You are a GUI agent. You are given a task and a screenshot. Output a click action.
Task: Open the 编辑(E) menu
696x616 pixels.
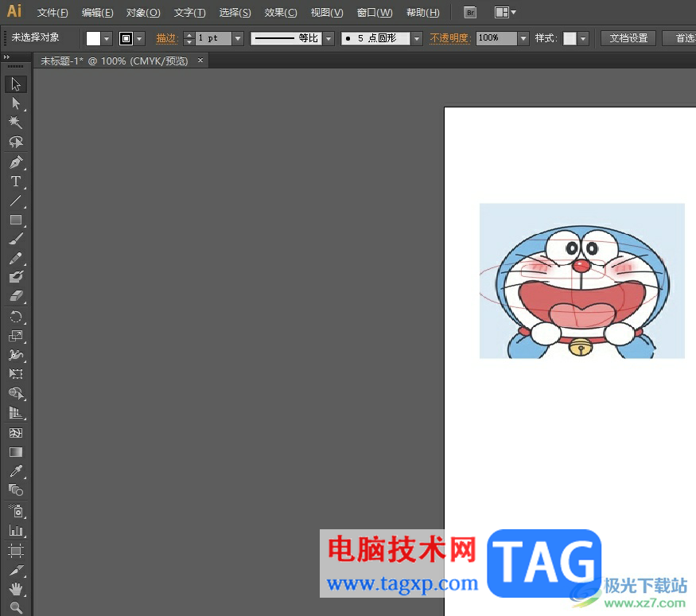tap(97, 13)
